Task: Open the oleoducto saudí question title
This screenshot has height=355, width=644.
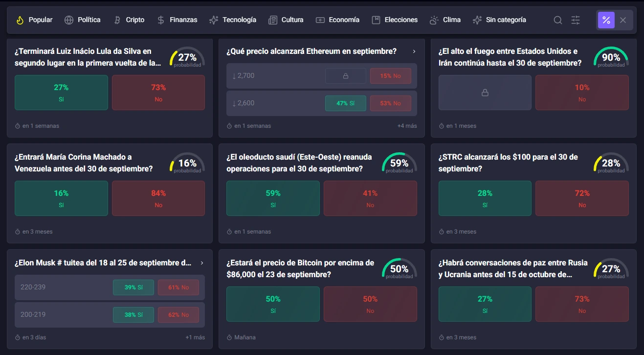Action: pyautogui.click(x=299, y=163)
